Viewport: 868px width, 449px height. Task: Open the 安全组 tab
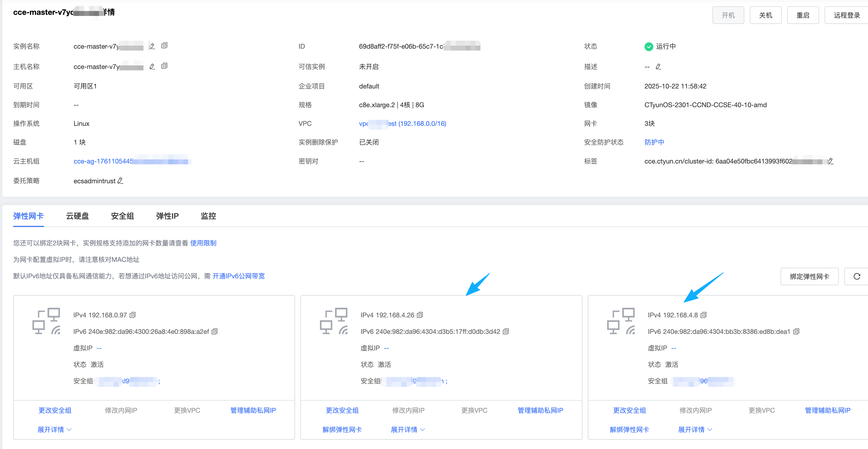coord(122,216)
